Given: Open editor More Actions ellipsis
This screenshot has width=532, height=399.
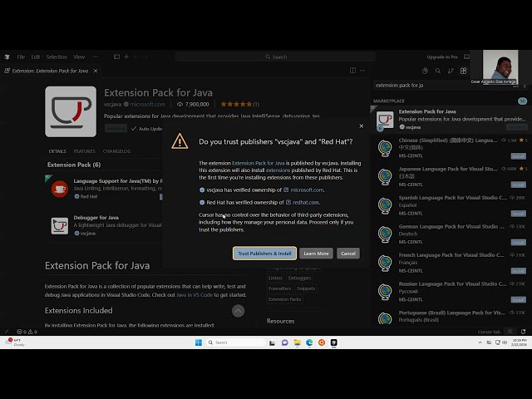Looking at the screenshot, I should pos(362,70).
